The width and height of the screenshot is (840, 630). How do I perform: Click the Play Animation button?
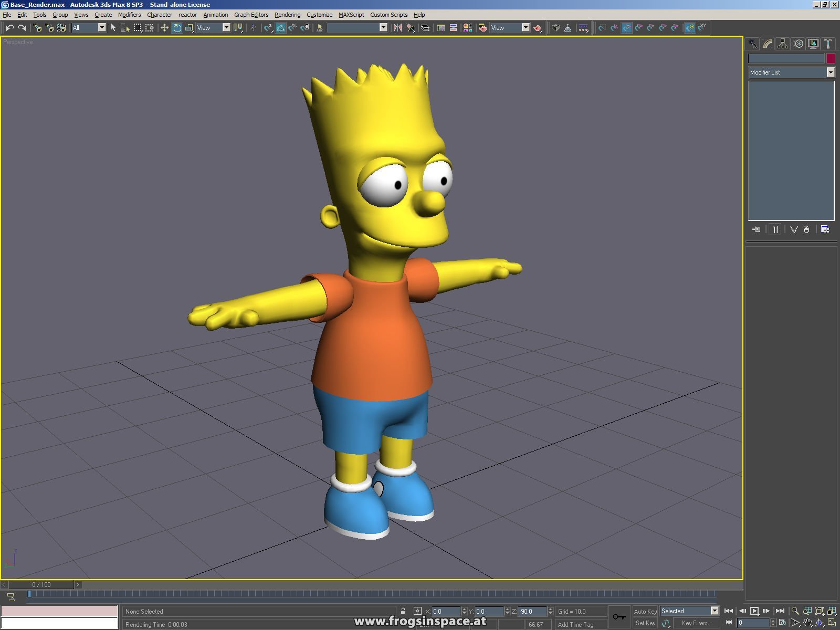(754, 611)
